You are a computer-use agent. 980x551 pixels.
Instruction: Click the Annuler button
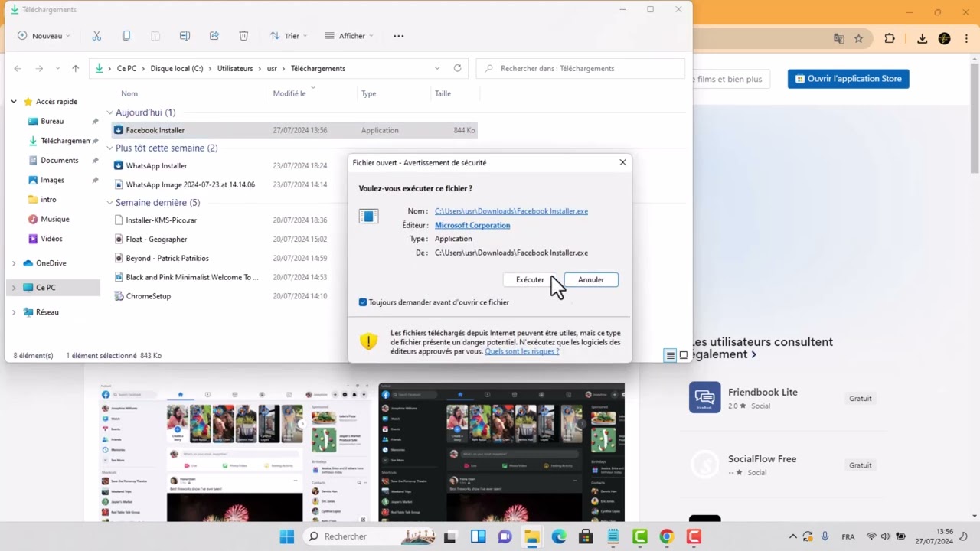click(591, 279)
